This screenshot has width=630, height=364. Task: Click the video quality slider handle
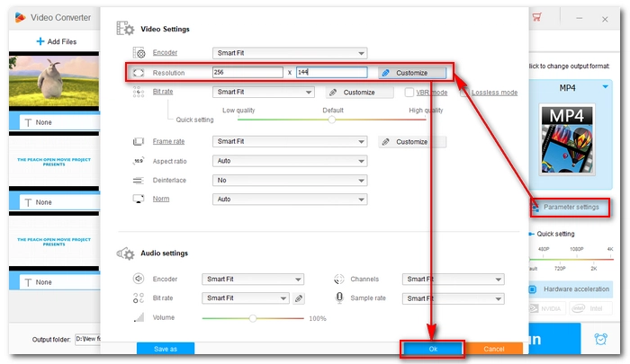(332, 120)
